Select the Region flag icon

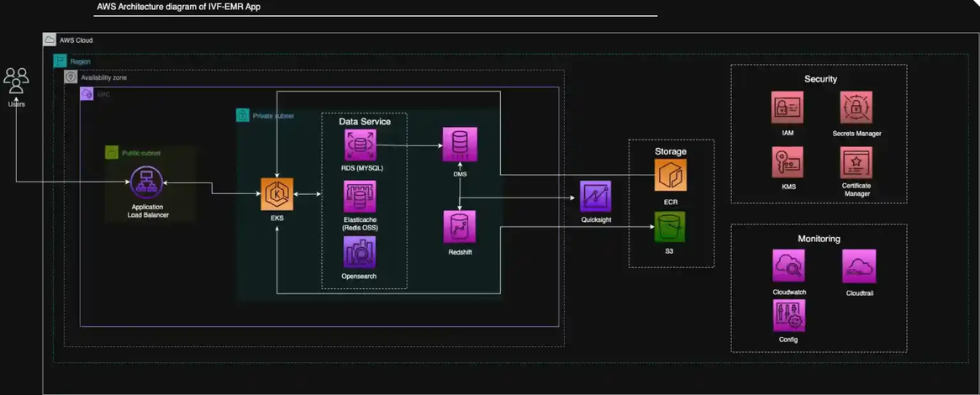tap(60, 61)
